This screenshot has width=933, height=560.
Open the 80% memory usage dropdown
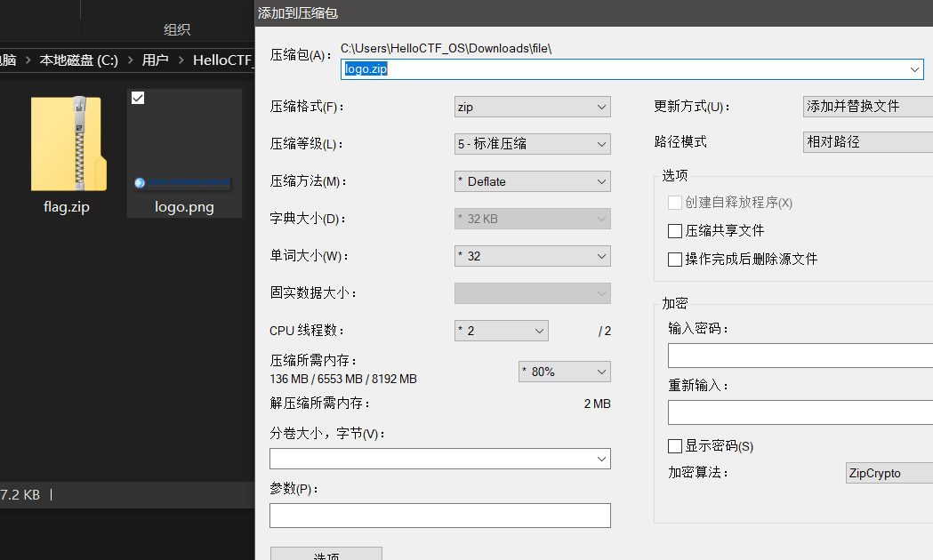tap(564, 372)
